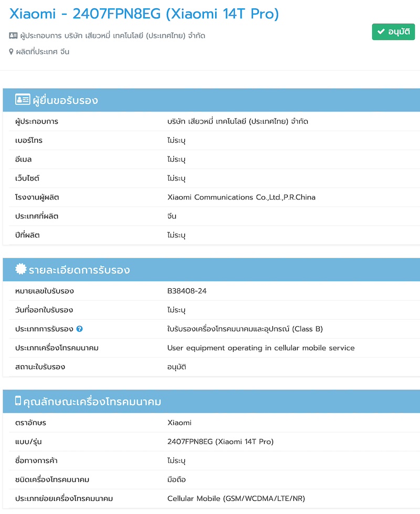Click the certificate icon in รายละเอียดการรับรอง header

[21, 269]
